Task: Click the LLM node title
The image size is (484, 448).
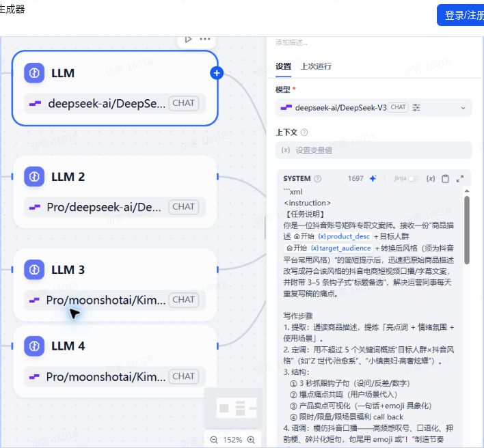Action: 63,73
